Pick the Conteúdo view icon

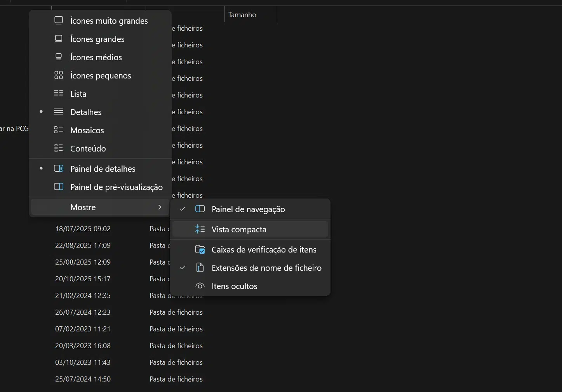coord(59,148)
